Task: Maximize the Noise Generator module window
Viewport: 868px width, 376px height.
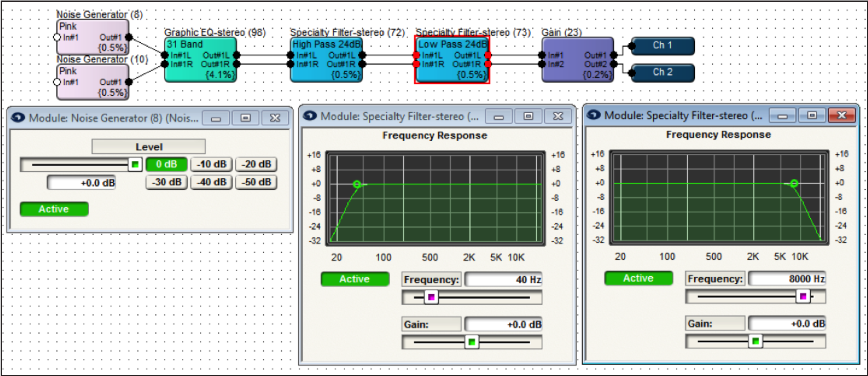Action: click(x=245, y=118)
